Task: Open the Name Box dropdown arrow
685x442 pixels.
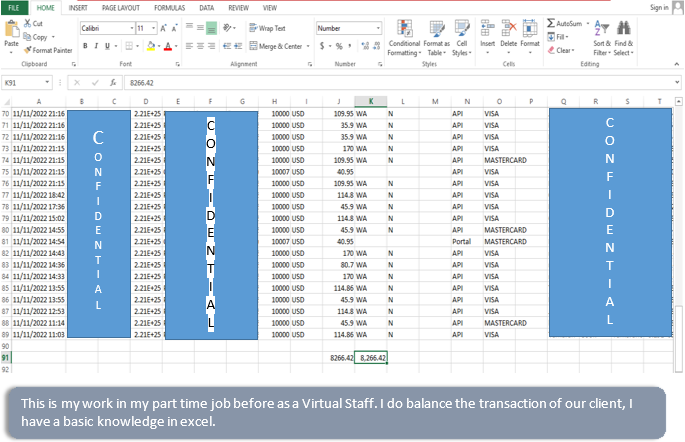Action: [47, 83]
